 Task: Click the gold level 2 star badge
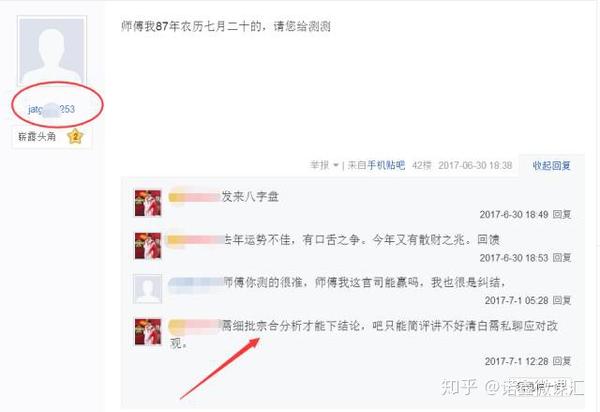click(75, 136)
